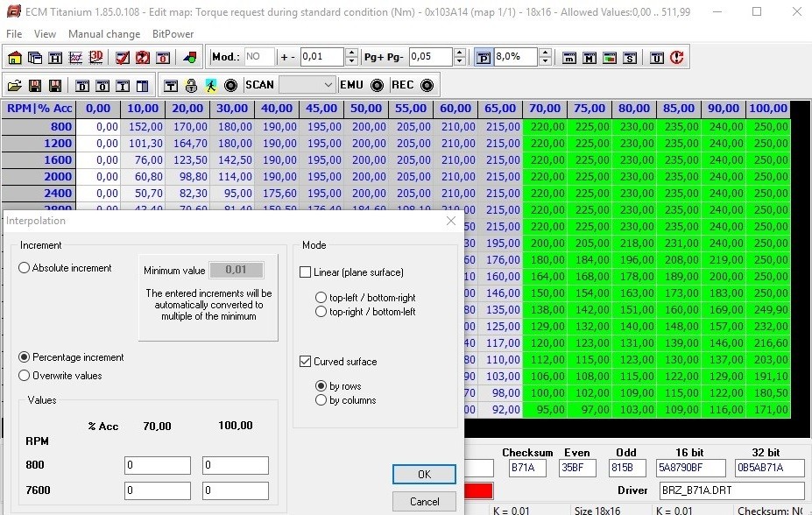Choose the 'by columns' radio option
Screen dimensions: 812x515
(x=321, y=400)
